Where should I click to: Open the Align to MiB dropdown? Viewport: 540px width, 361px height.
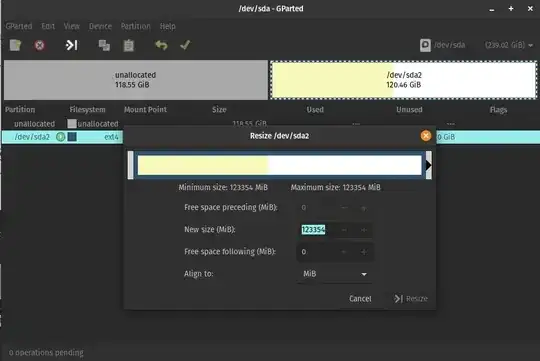(335, 274)
